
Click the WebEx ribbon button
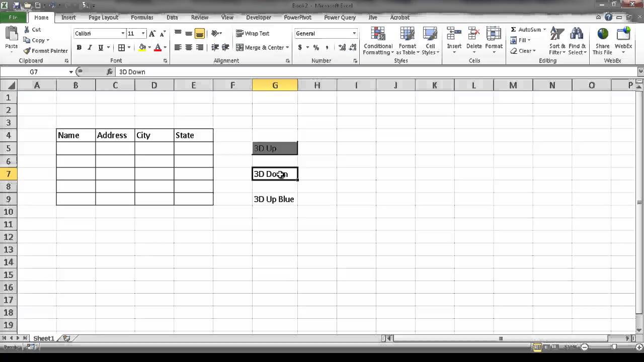coord(623,40)
